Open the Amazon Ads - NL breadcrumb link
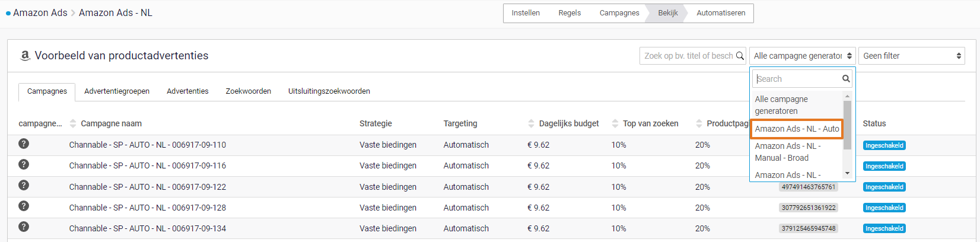The height and width of the screenshot is (242, 980). pyautogui.click(x=116, y=13)
